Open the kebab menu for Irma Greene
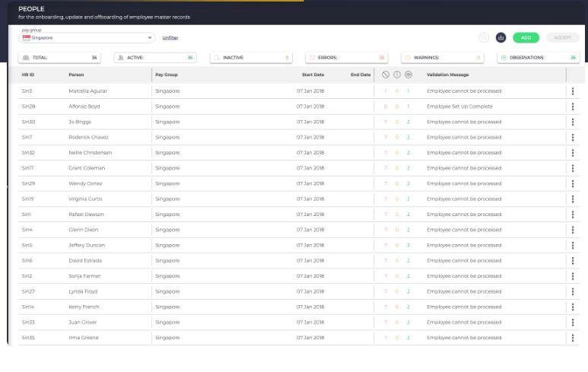This screenshot has height=372, width=588. click(572, 337)
